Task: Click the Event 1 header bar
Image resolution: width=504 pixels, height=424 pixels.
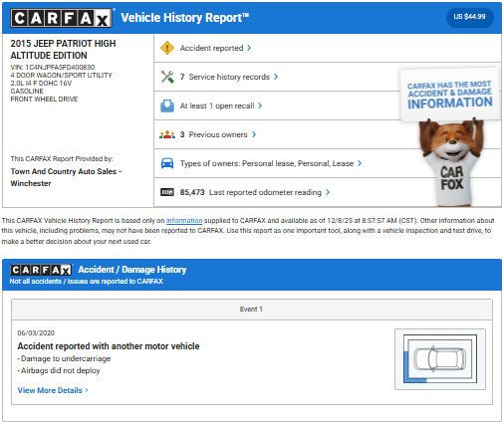Action: point(252,310)
